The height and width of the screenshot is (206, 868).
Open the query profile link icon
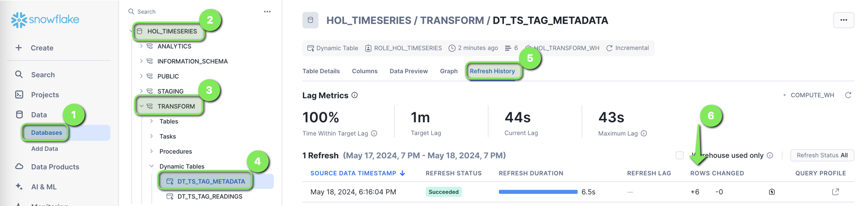click(x=835, y=192)
